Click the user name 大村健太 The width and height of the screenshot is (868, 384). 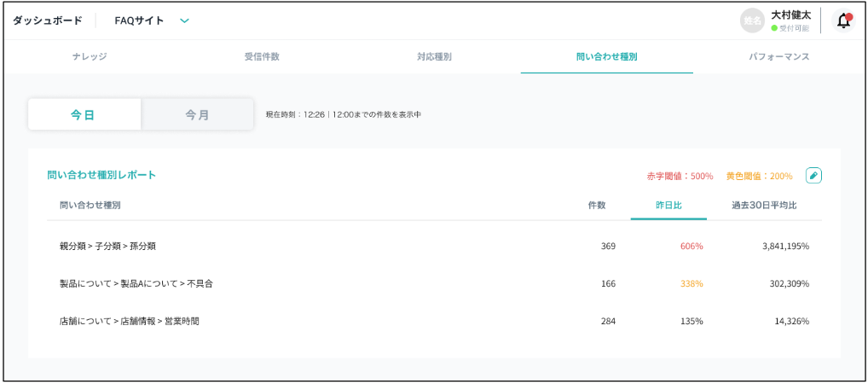click(x=790, y=15)
